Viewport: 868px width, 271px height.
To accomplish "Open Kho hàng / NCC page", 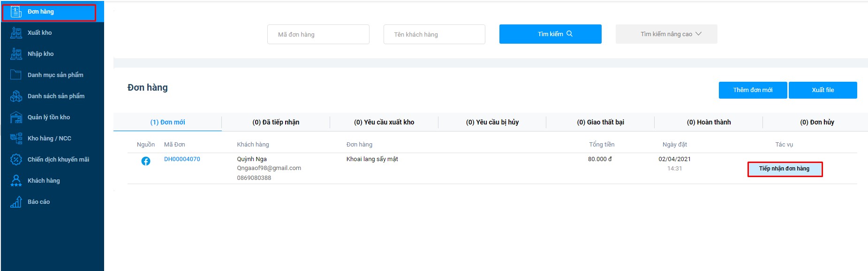I will 49,139.
